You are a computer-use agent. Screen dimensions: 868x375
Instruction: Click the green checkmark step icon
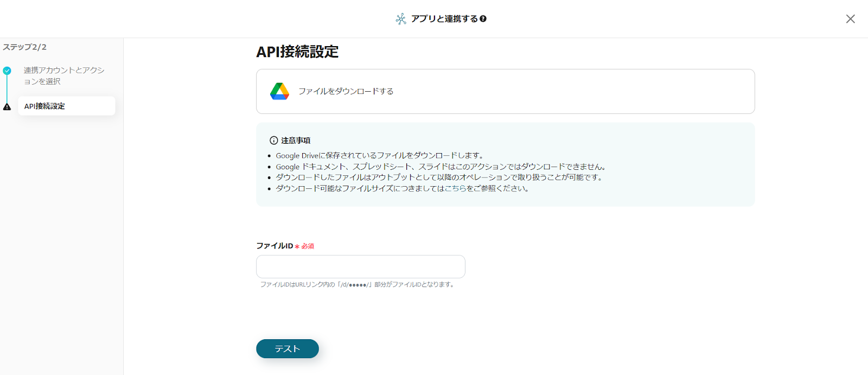[7, 71]
